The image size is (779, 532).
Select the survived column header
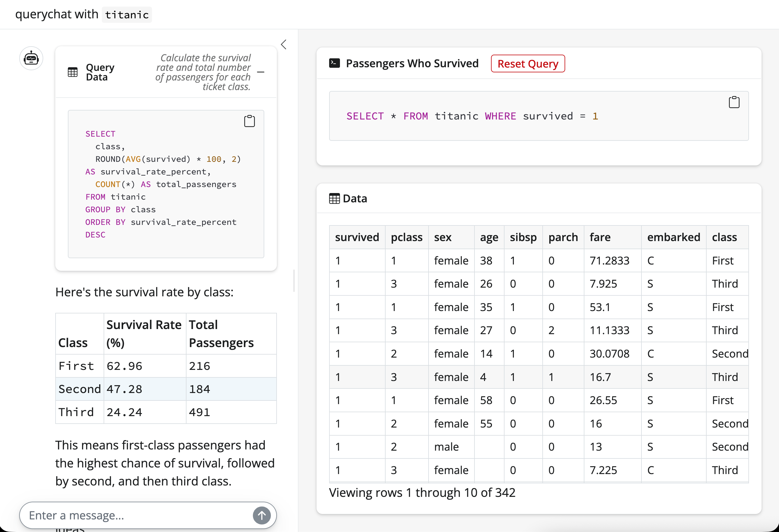pos(357,237)
